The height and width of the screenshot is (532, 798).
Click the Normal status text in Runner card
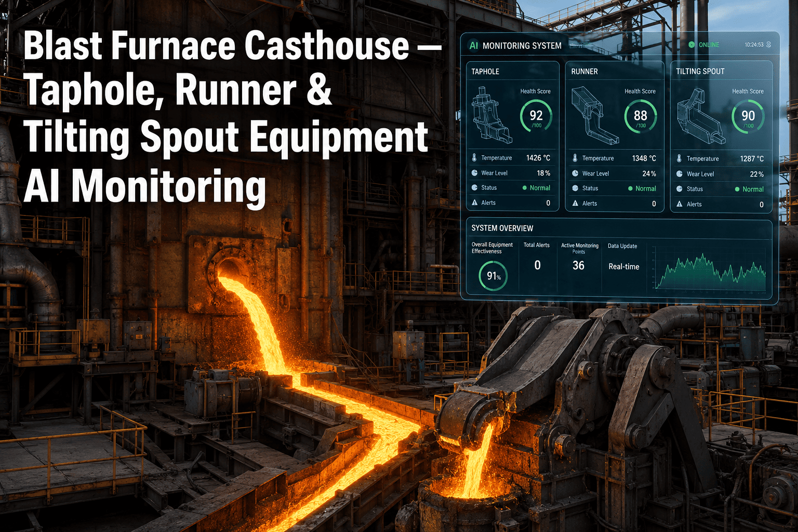[646, 189]
